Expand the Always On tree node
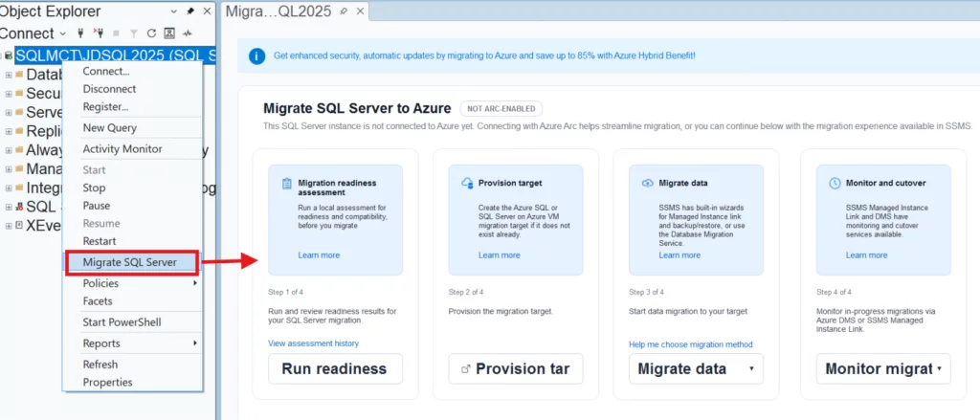The height and width of the screenshot is (420, 980). (x=9, y=150)
